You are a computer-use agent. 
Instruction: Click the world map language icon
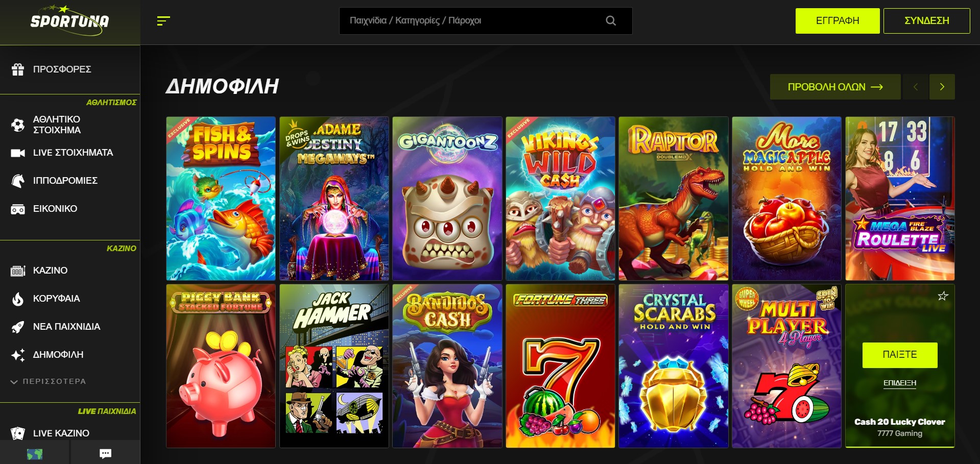[x=35, y=453]
